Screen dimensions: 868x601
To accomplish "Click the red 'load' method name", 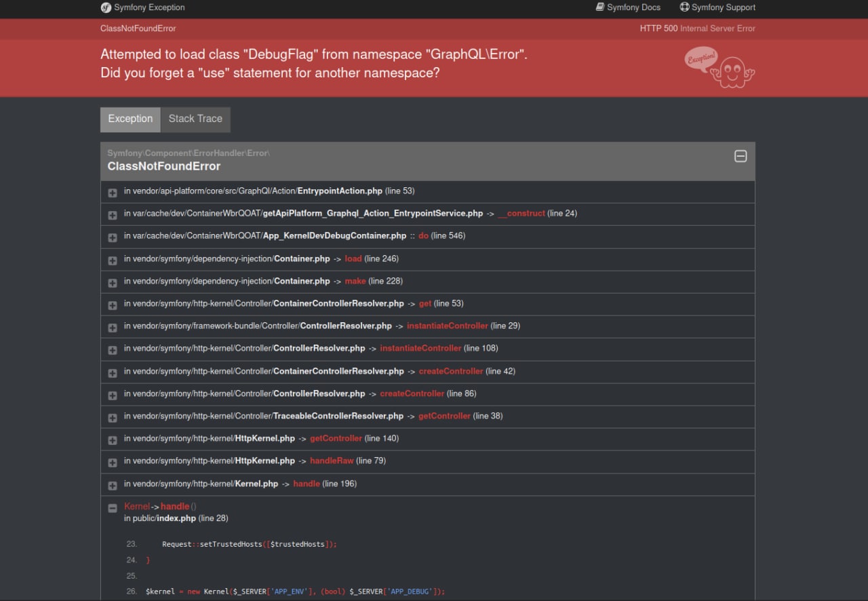I will [353, 258].
